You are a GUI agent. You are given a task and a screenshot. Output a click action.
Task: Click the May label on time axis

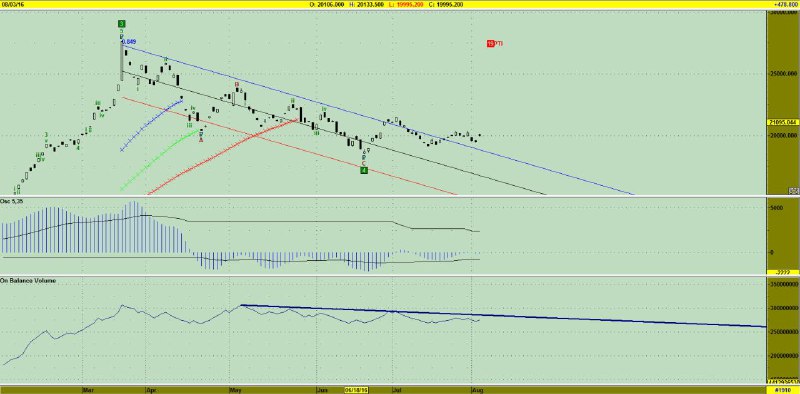tap(235, 390)
